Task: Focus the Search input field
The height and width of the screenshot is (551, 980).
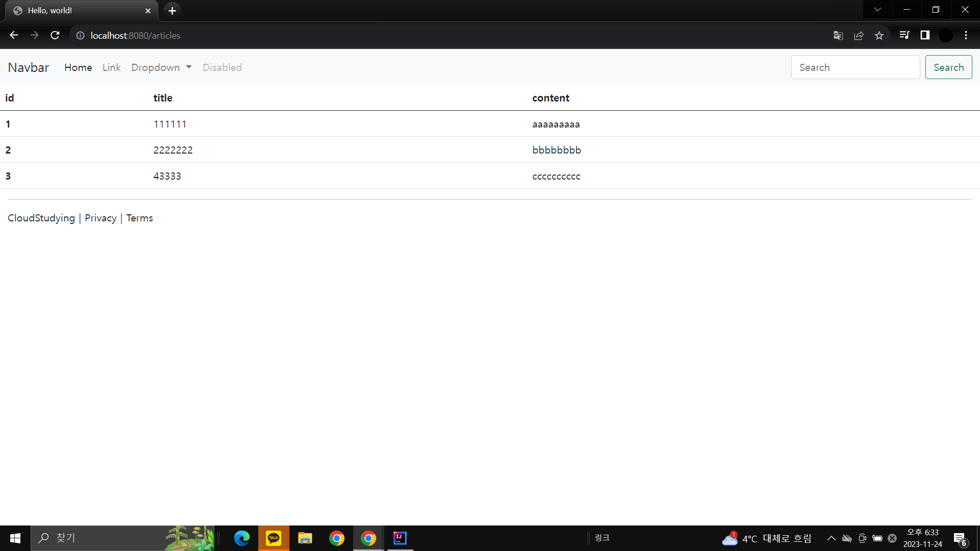Action: [x=855, y=67]
